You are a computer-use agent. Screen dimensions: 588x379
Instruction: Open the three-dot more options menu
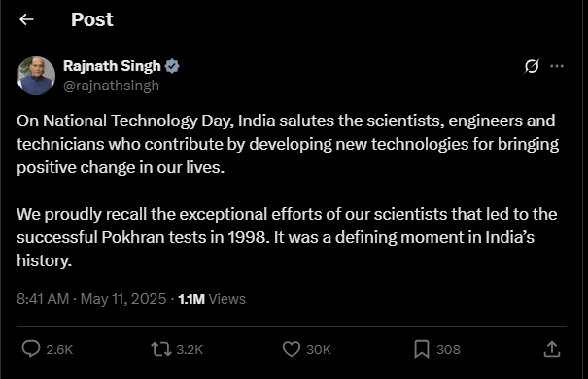tap(557, 66)
